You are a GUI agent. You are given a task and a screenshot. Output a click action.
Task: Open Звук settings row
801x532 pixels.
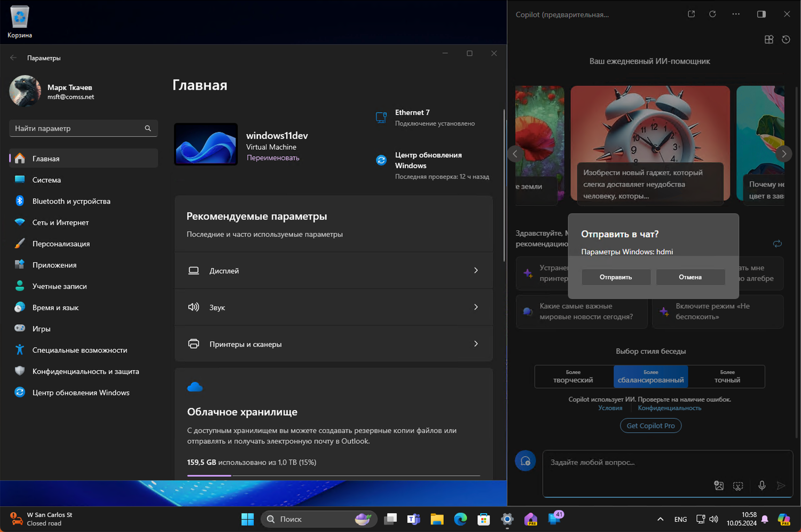tap(334, 307)
